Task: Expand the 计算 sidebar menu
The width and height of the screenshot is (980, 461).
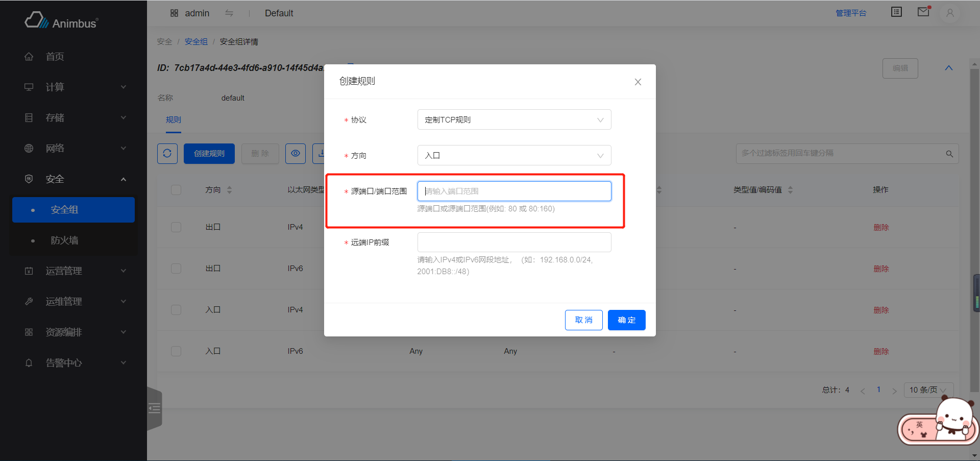Action: 74,87
